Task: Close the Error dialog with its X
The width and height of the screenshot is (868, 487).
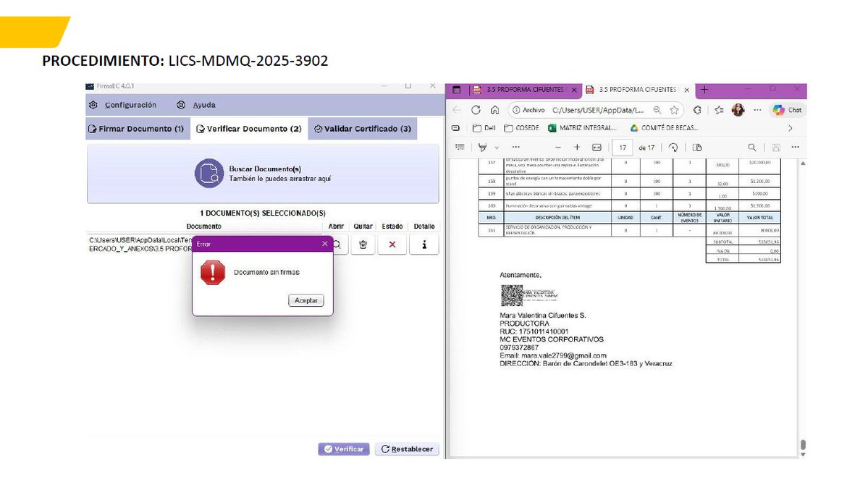Action: [325, 244]
